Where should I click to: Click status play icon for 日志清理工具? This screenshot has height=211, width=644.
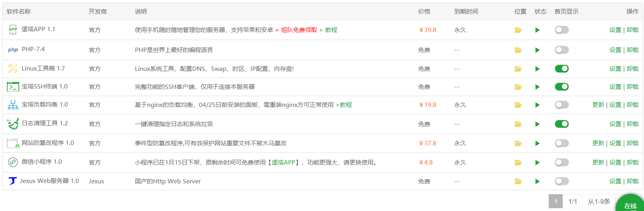pos(537,124)
